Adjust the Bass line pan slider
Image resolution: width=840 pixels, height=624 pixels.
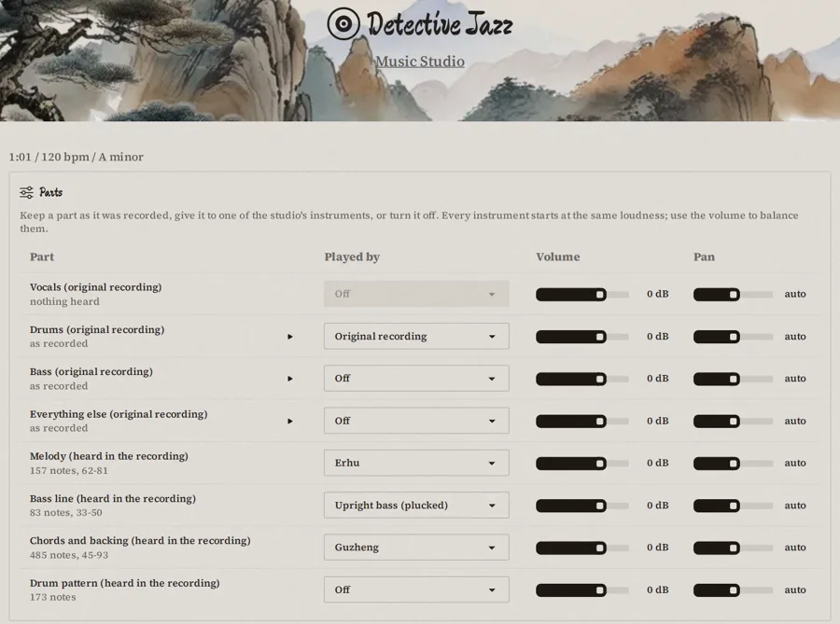pos(733,506)
